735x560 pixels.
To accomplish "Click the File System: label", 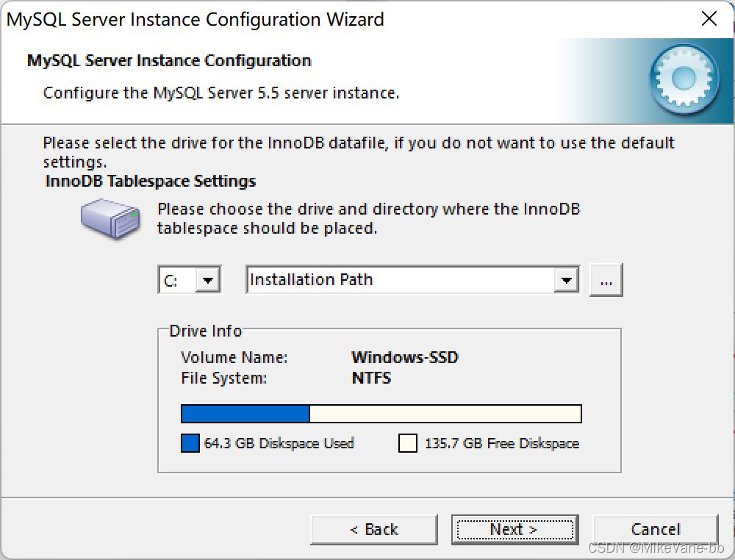I will [x=224, y=378].
